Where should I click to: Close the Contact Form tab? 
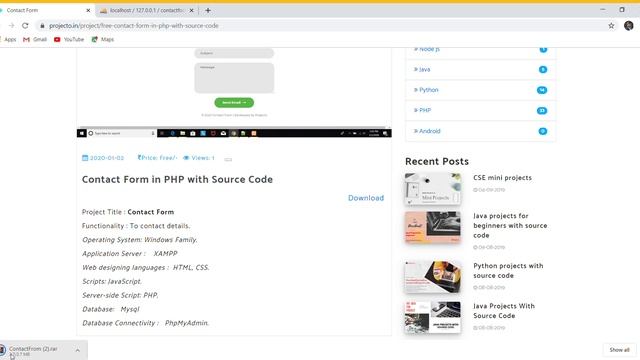pos(88,10)
